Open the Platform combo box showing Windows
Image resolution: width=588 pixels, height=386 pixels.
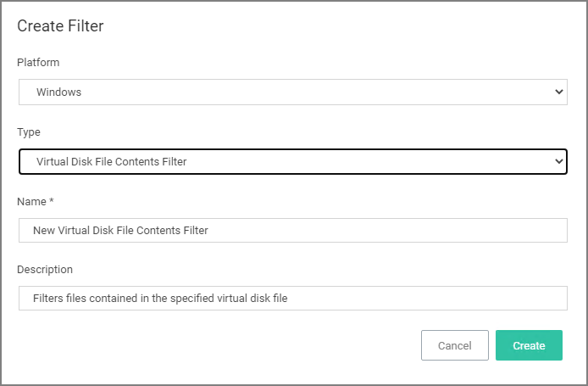point(293,92)
